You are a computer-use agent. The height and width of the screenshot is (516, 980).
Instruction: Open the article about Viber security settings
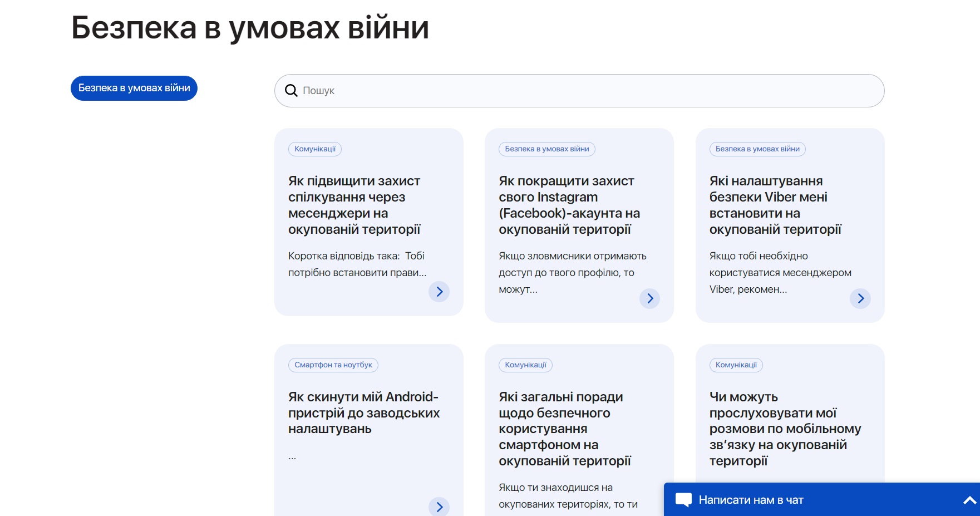776,205
